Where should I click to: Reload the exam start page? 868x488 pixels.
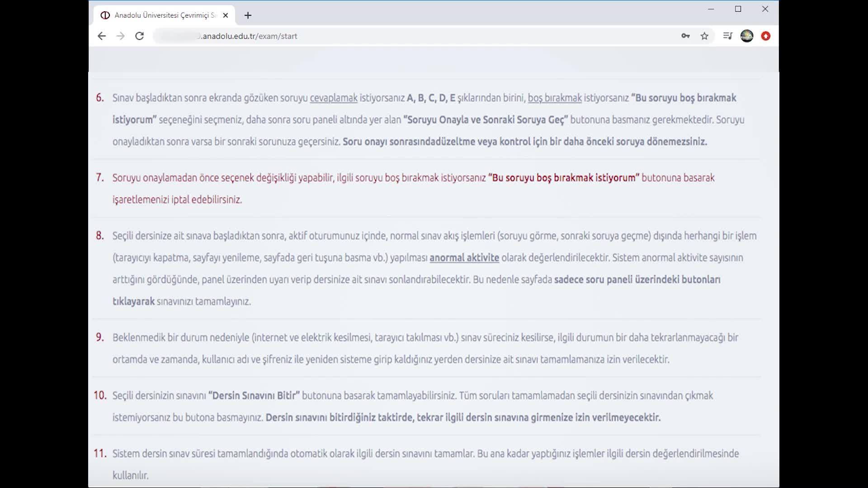140,36
